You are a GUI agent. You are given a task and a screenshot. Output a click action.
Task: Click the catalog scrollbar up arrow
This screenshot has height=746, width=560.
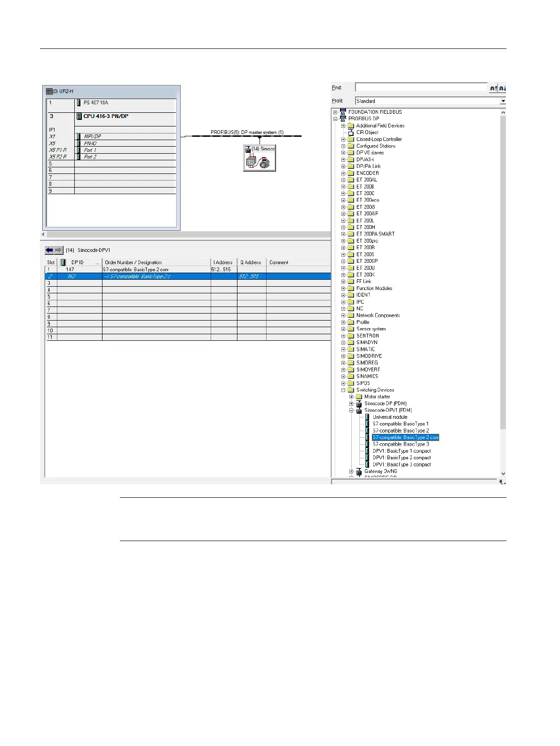click(x=503, y=112)
